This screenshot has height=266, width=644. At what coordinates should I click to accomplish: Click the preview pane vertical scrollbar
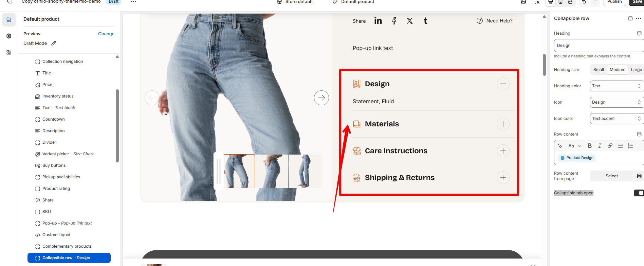click(544, 65)
